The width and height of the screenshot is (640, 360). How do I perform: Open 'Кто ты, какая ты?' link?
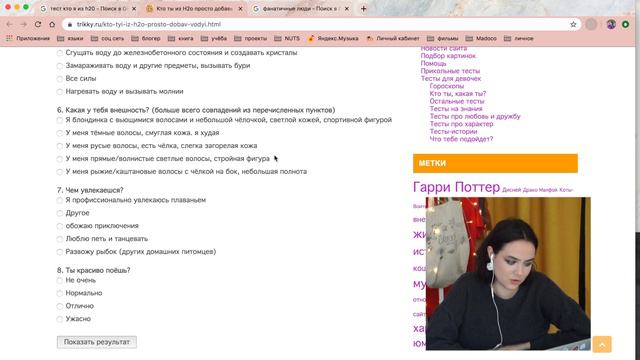pos(458,93)
